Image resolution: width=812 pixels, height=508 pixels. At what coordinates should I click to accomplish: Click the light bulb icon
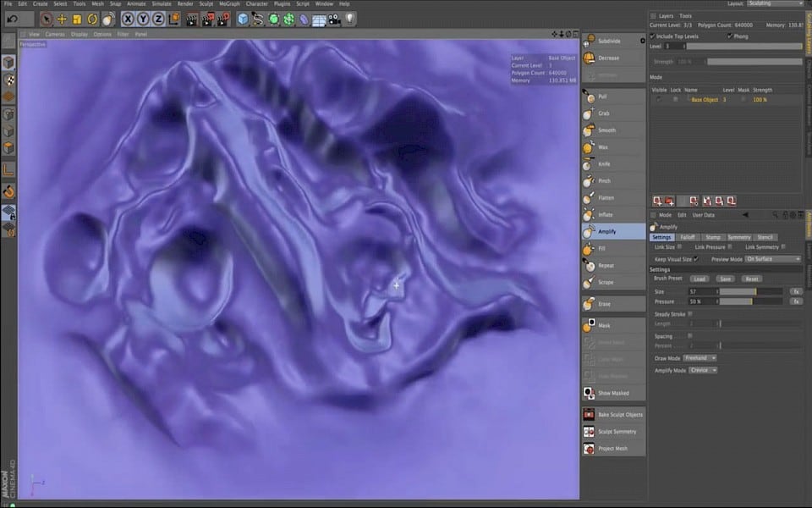coord(350,19)
